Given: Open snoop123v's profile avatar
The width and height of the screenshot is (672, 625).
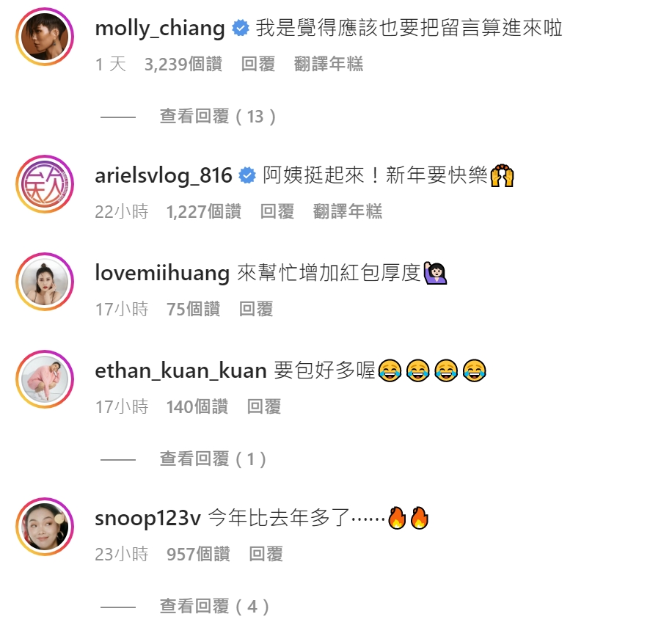Looking at the screenshot, I should coord(45,527).
